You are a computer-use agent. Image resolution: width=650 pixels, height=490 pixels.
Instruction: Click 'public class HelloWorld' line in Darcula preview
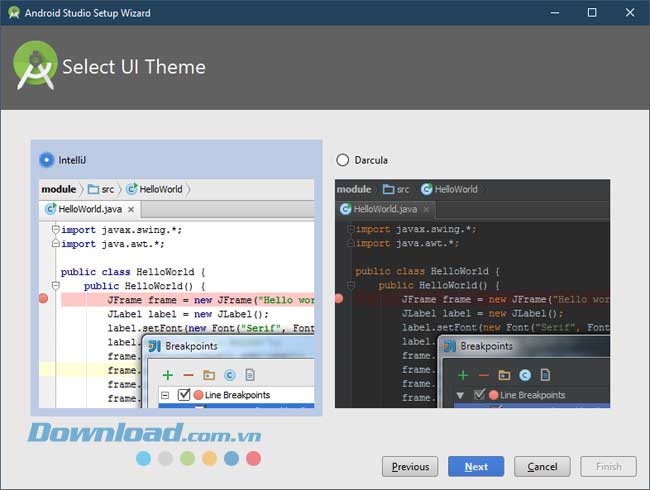428,272
